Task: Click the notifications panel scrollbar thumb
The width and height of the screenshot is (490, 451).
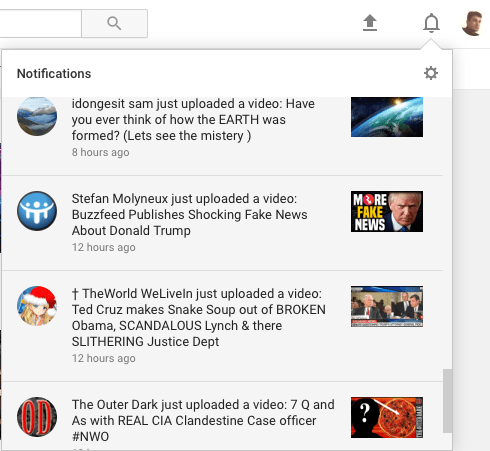Action: click(x=447, y=401)
